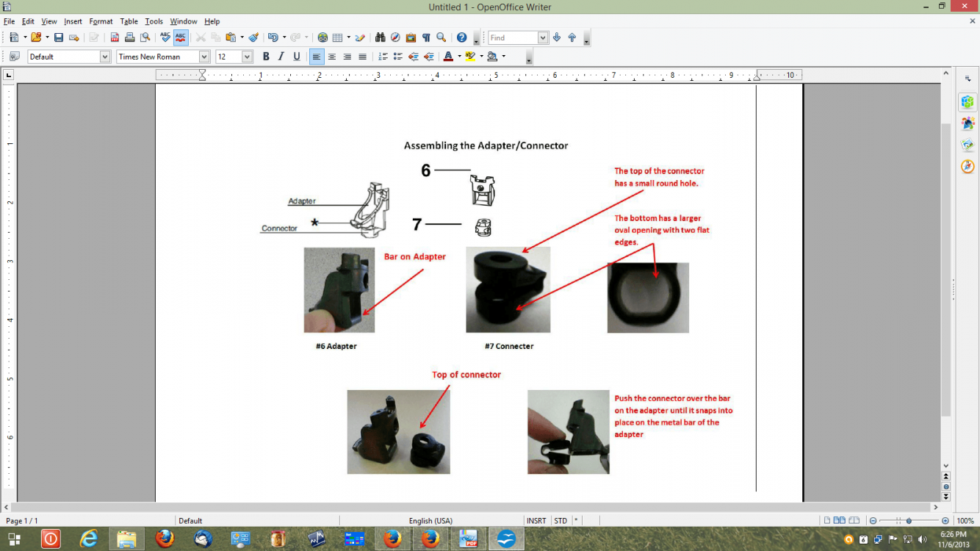The image size is (980, 551).
Task: Click the Paste icon
Action: point(230,37)
